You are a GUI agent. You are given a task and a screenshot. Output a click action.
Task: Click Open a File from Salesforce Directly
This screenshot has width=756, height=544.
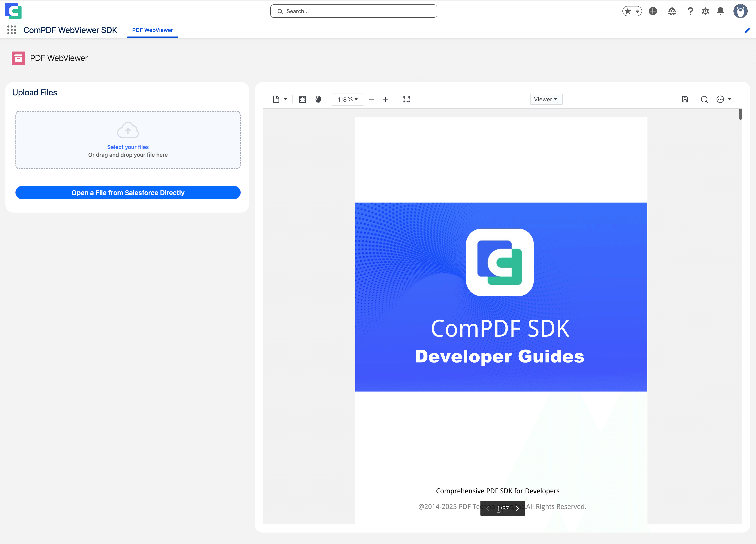point(128,192)
